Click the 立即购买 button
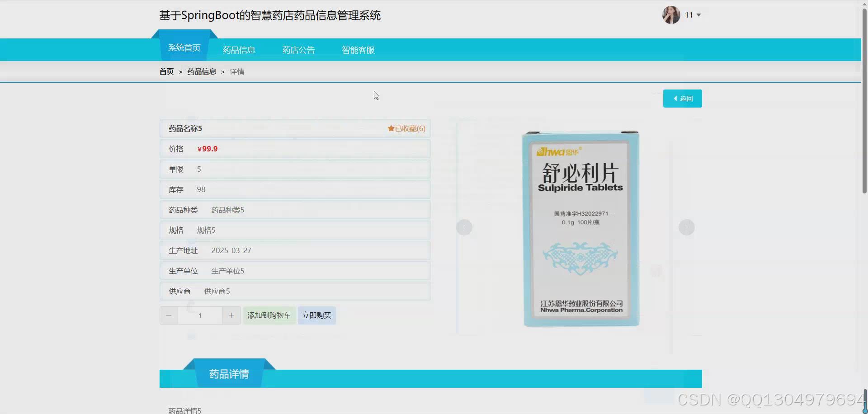 (x=316, y=315)
